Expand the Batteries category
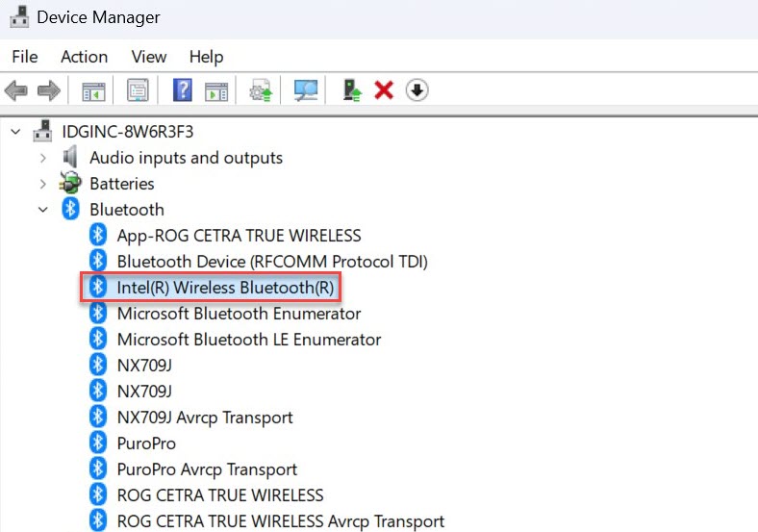758x532 pixels. pyautogui.click(x=43, y=184)
